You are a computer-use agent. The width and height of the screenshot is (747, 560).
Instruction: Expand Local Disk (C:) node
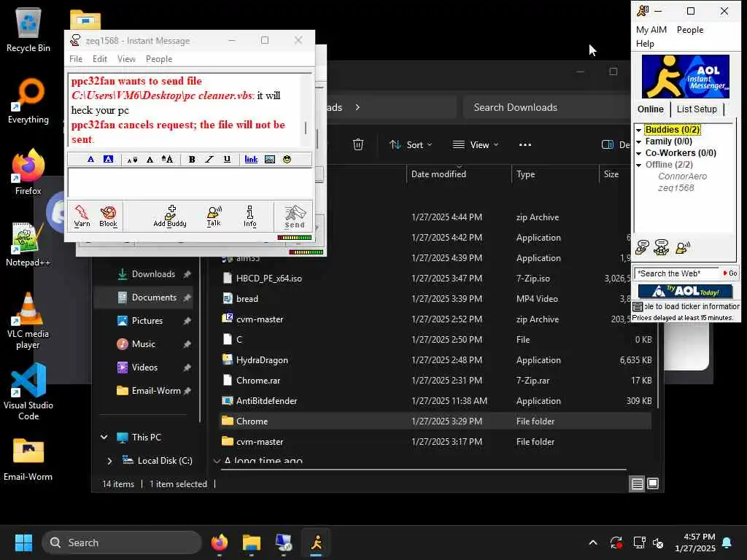click(109, 461)
